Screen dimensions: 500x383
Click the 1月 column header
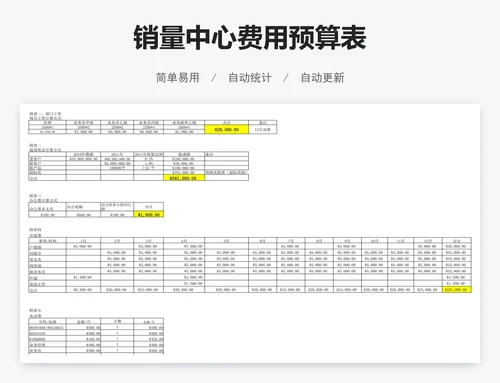83,240
